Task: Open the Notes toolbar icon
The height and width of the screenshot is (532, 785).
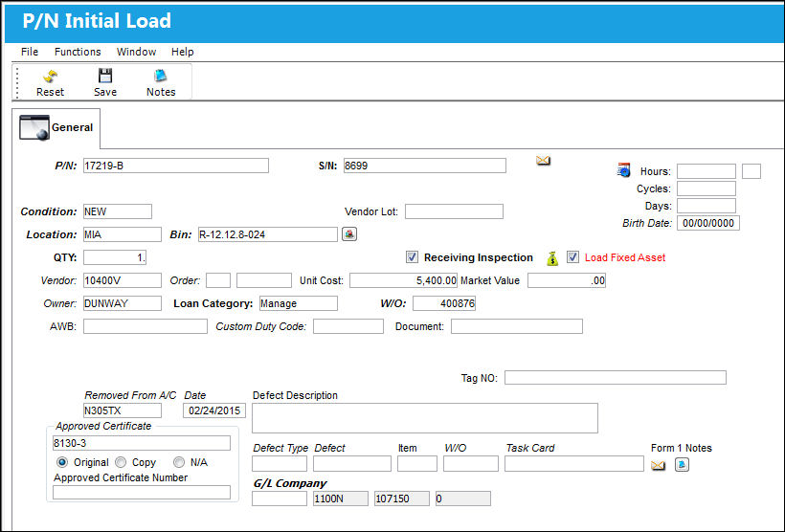Action: 160,76
